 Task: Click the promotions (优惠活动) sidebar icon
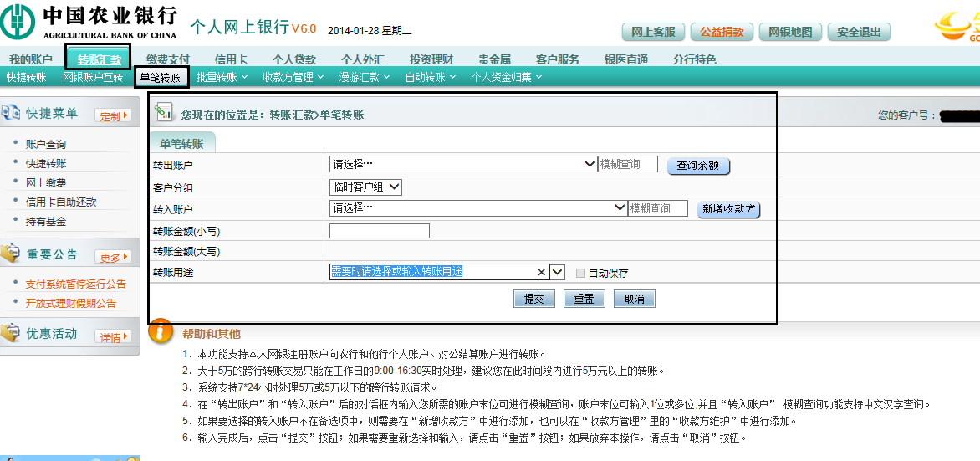(x=11, y=334)
